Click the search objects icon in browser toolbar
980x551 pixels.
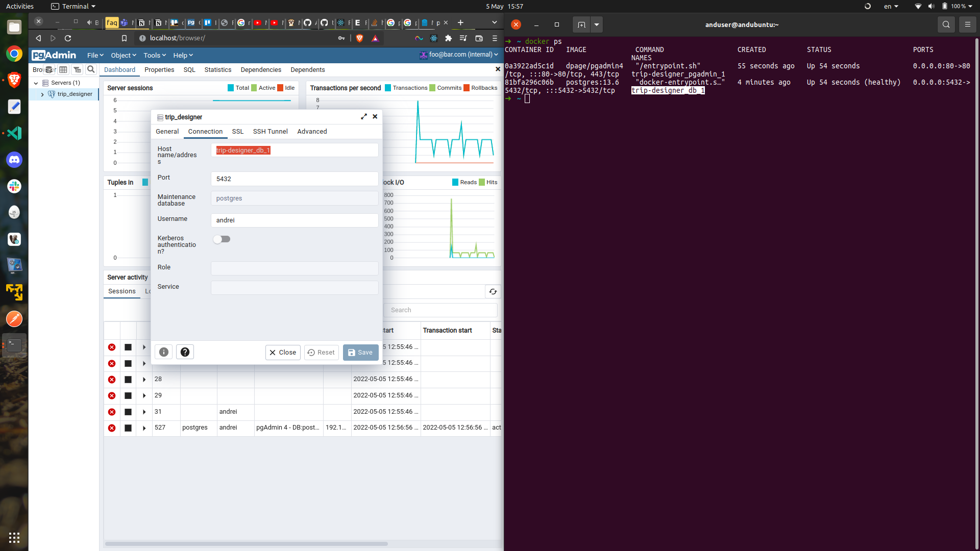pos(91,69)
